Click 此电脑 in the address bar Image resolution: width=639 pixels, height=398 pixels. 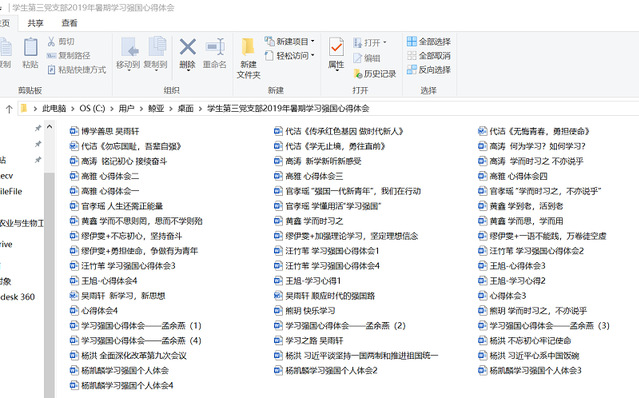[x=54, y=108]
